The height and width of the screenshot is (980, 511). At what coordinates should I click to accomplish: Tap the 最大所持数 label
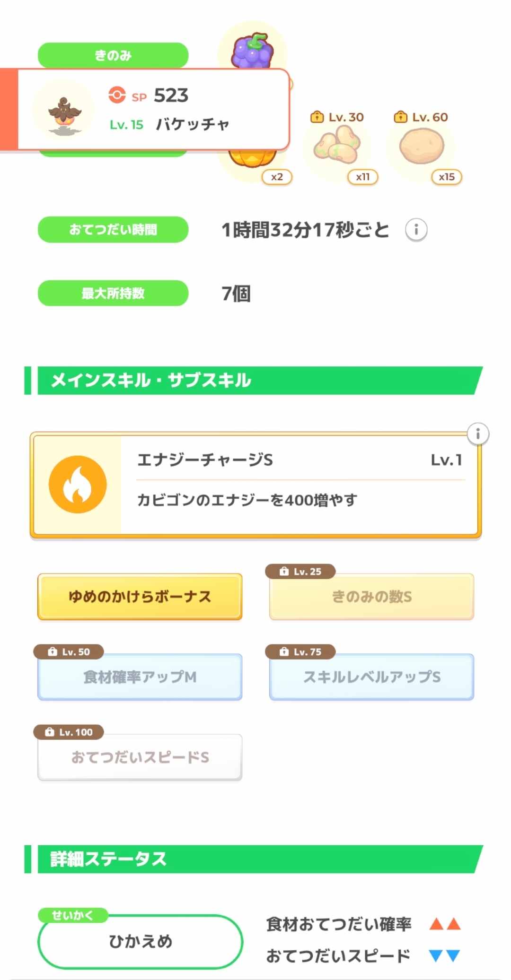coord(113,293)
